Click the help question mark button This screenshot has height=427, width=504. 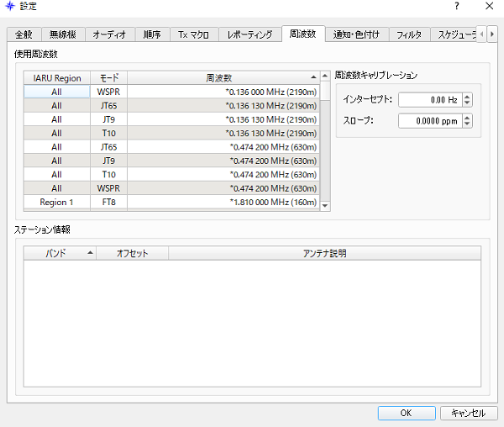pos(456,6)
